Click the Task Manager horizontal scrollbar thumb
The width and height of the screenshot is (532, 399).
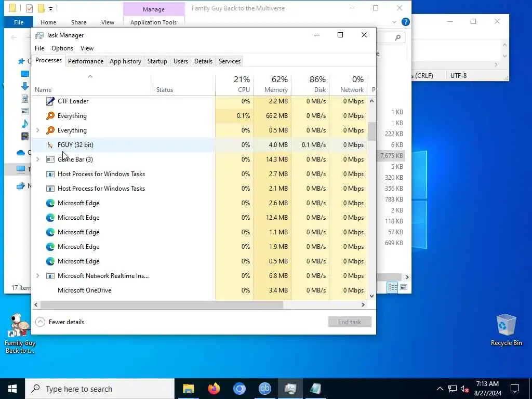pos(162,304)
